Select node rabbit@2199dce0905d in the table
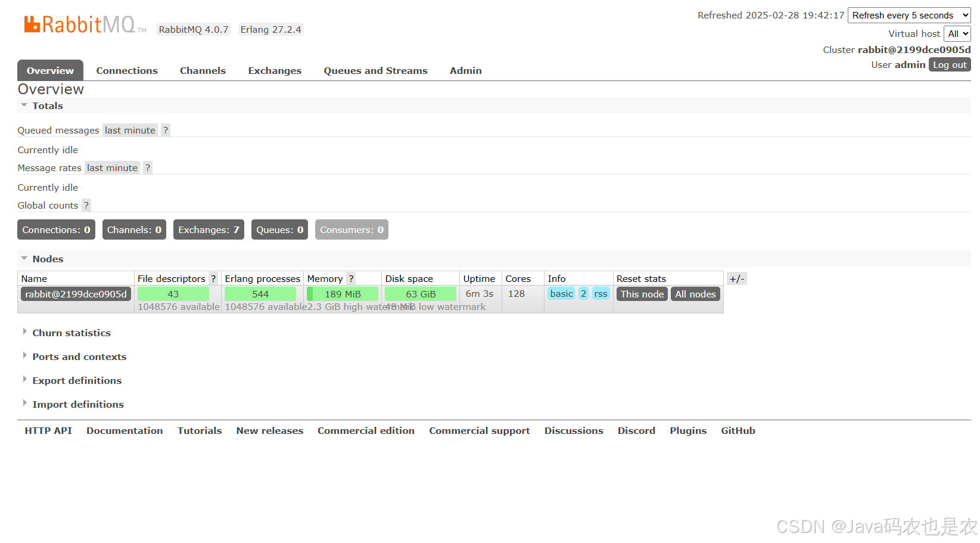The image size is (980, 543). 75,294
